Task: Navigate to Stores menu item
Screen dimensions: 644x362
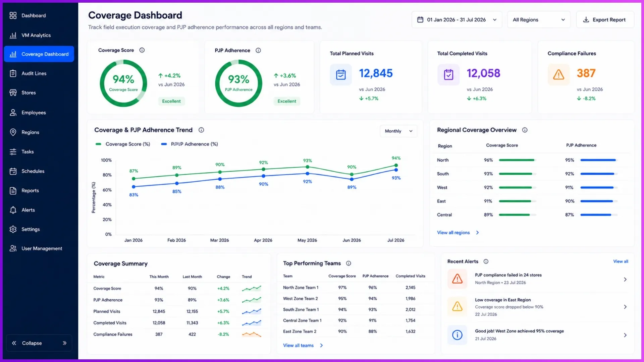Action: 39,93
